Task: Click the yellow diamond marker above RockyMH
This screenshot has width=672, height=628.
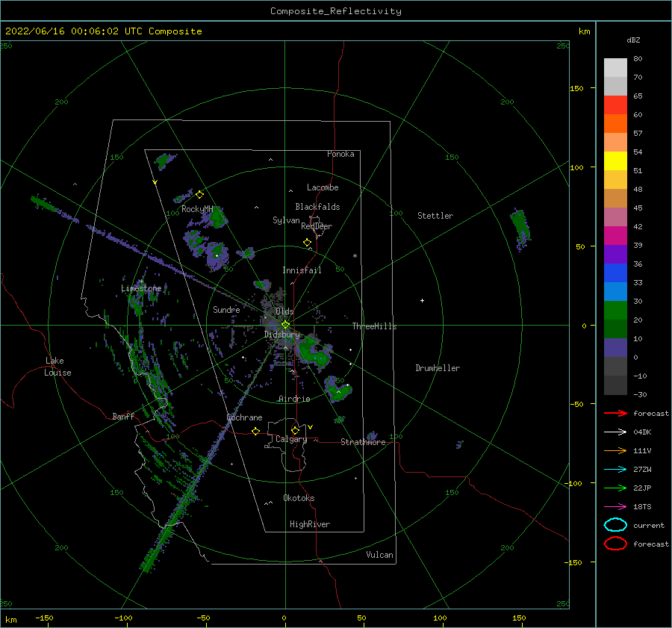Action: (x=199, y=195)
